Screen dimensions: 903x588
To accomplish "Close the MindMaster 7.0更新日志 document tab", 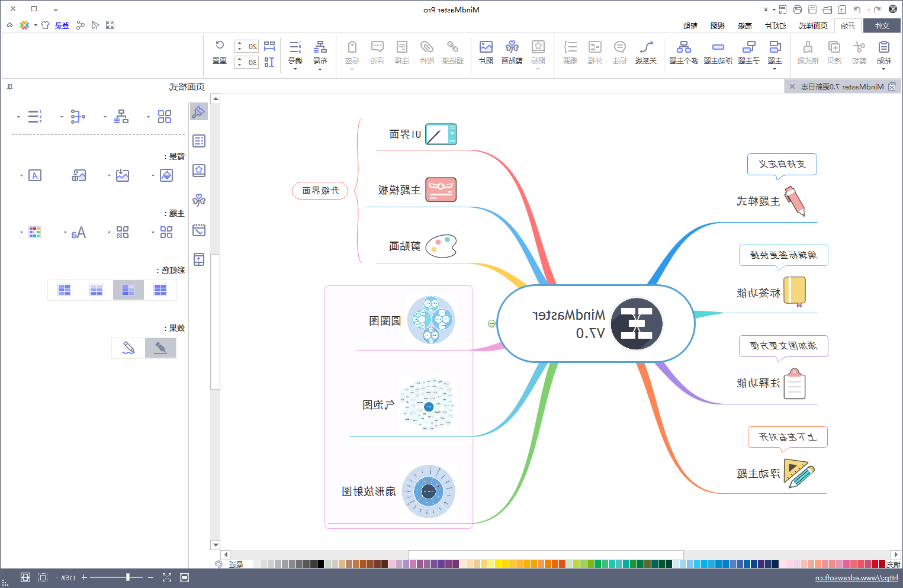I will coord(792,86).
